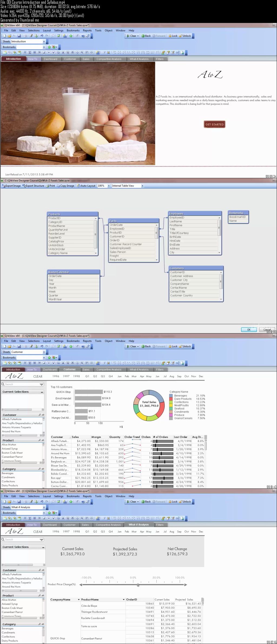This screenshot has width=277, height=644.
Task: Click Back navigation button in Customer frame
Action: point(146,346)
